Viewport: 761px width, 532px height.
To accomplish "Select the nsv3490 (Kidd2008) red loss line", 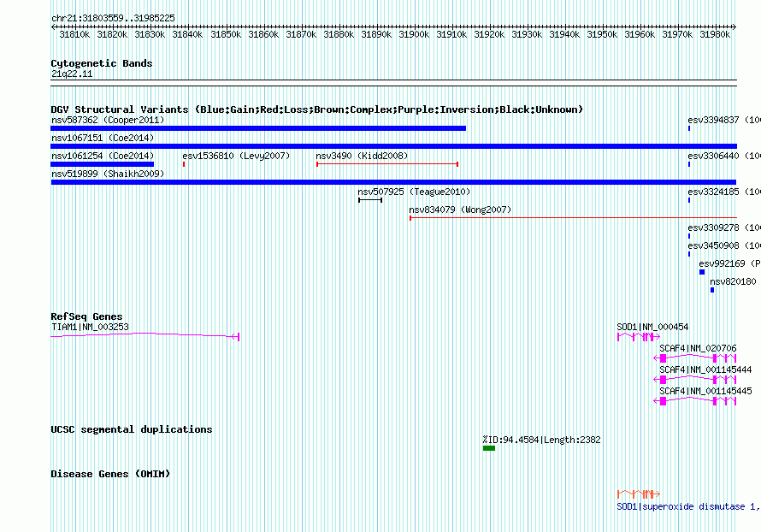I will [387, 164].
